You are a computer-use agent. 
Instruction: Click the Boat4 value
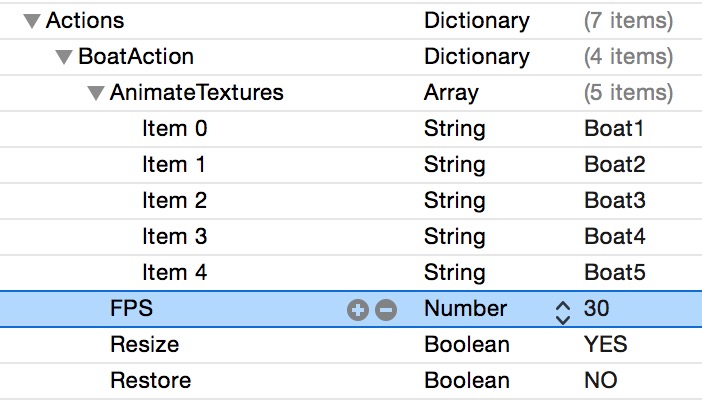click(614, 237)
